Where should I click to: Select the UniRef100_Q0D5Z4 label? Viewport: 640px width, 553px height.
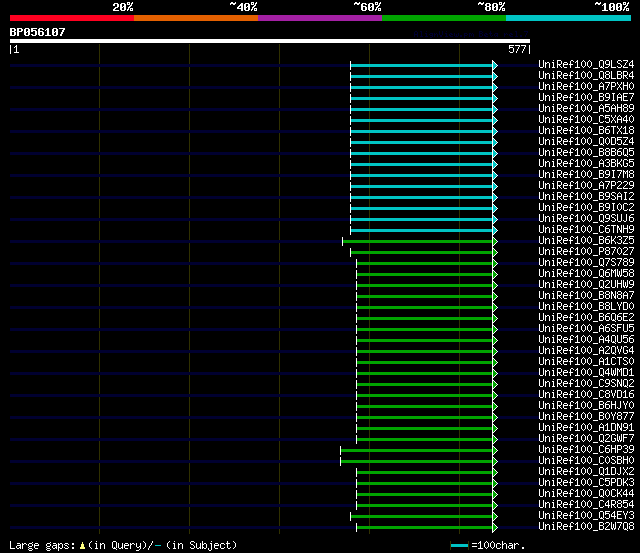coord(586,142)
